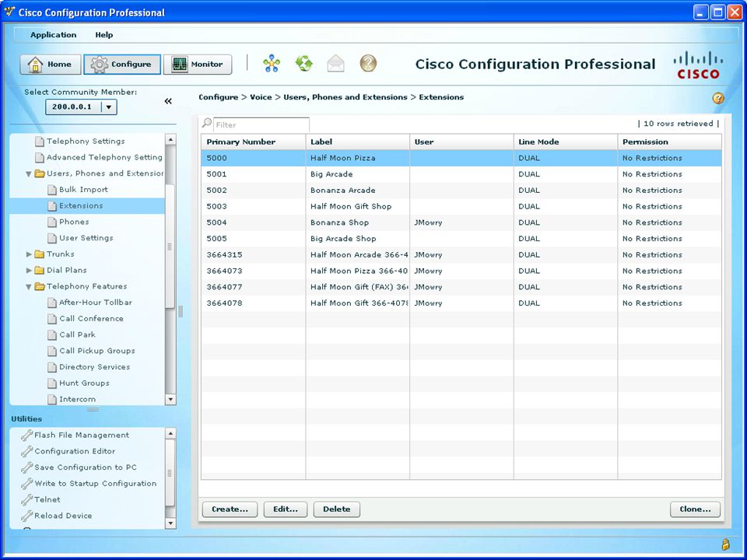Open User Settings in the tree
The height and width of the screenshot is (560, 747).
click(x=86, y=238)
